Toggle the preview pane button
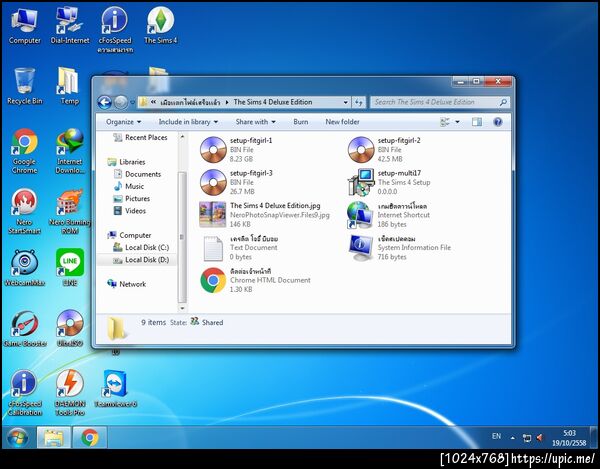 477,122
